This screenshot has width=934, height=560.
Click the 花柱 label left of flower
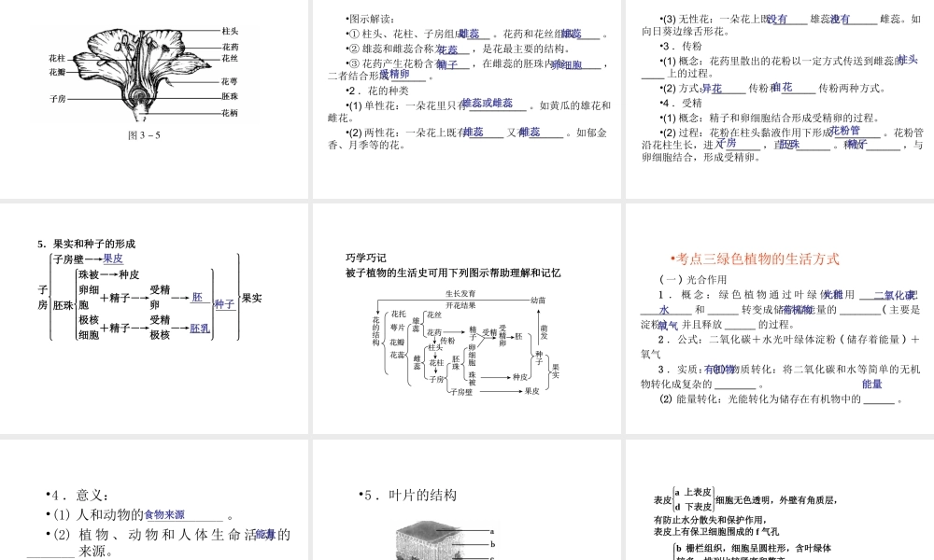(x=57, y=58)
